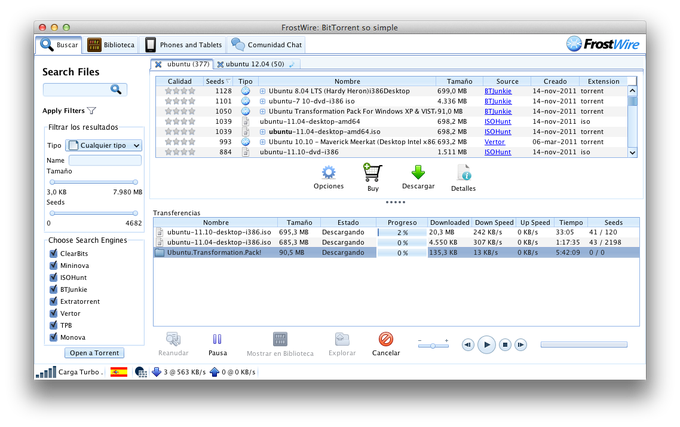The width and height of the screenshot is (680, 427).
Task: Click torrent type icon for Ubuntu 8.04 LTS row
Action: 245,91
